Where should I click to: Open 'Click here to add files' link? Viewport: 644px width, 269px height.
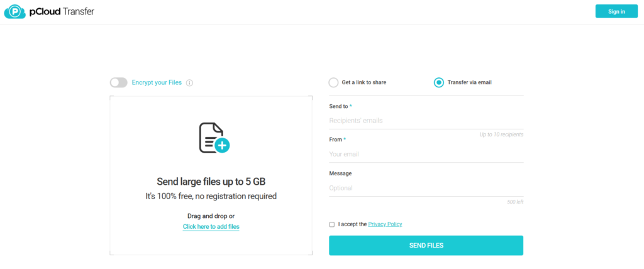click(211, 226)
